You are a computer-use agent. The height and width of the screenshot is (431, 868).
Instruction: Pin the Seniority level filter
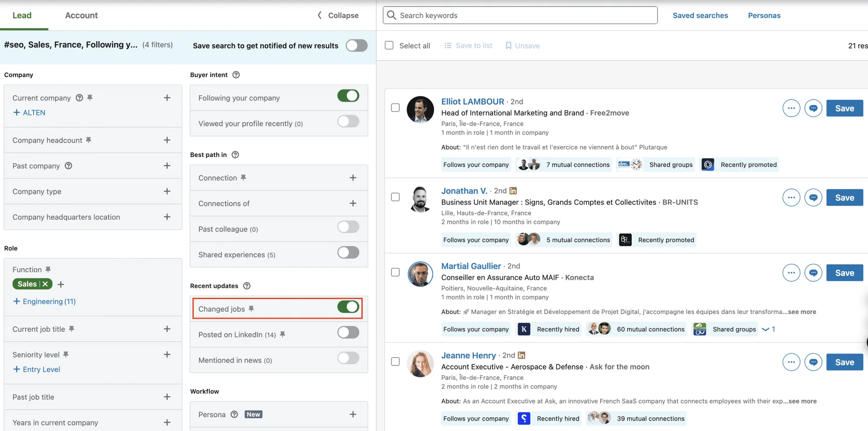pyautogui.click(x=66, y=355)
